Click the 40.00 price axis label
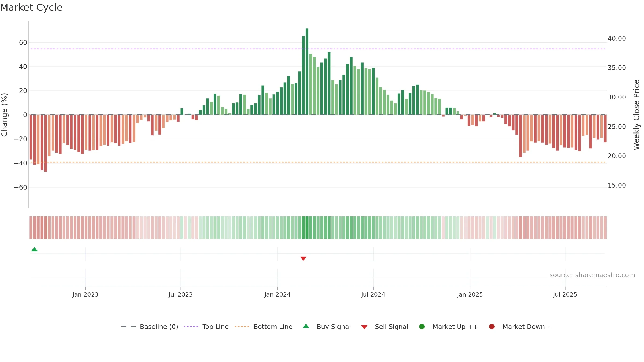Image resolution: width=644 pixels, height=362 pixels. (617, 39)
